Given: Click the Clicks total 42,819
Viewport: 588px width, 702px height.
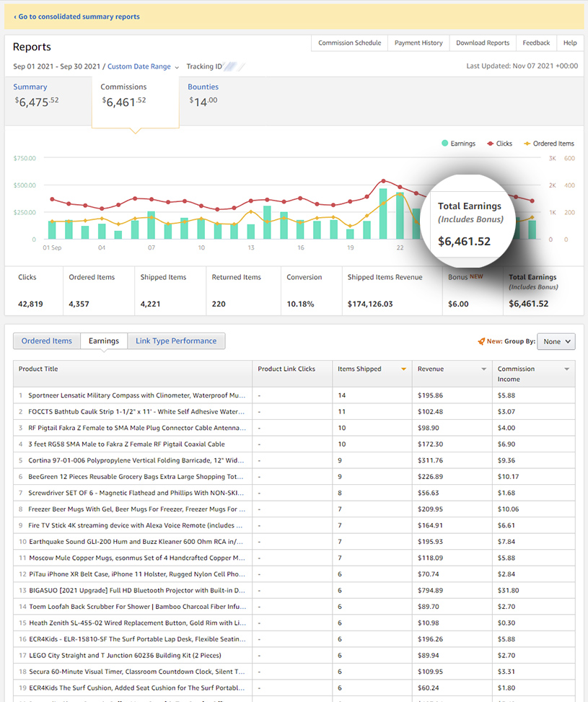Looking at the screenshot, I should click(30, 304).
